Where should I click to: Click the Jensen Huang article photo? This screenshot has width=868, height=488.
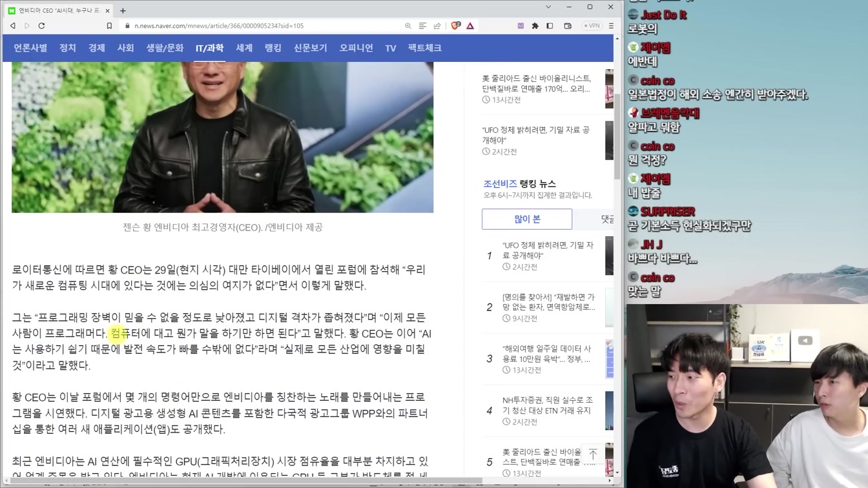pyautogui.click(x=222, y=137)
